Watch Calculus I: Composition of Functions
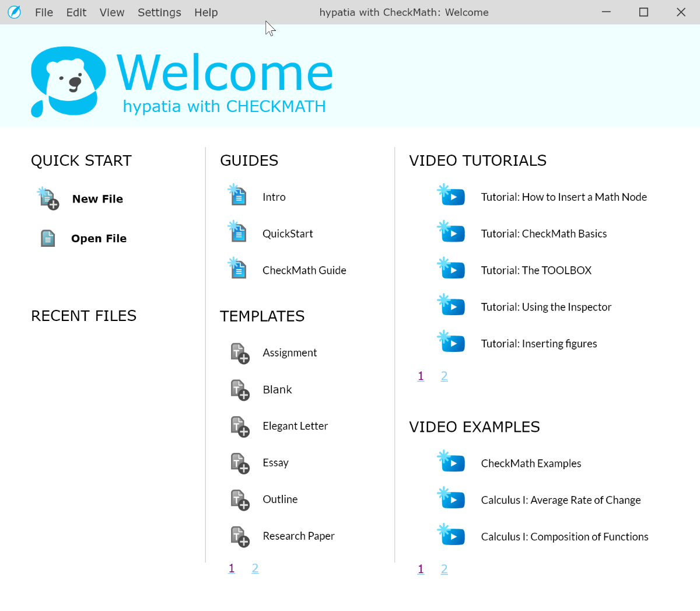Image resolution: width=700 pixels, height=611 pixels. coord(565,537)
